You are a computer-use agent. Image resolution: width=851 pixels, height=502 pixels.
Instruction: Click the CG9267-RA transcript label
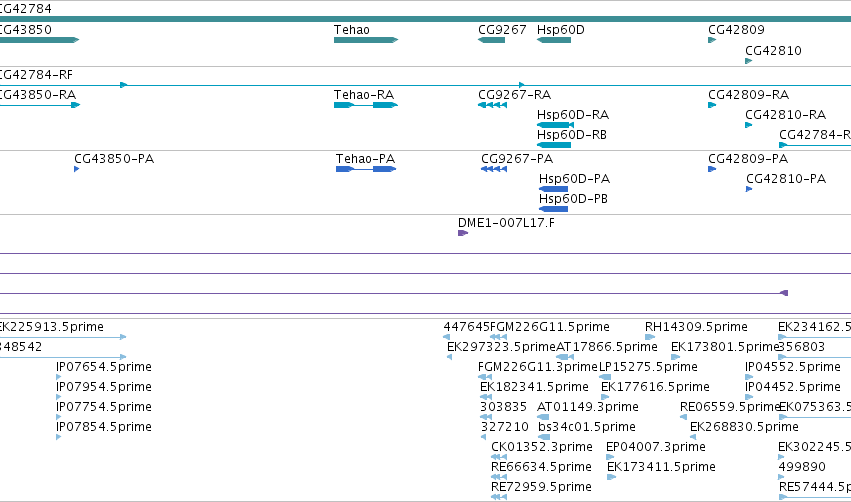(515, 94)
